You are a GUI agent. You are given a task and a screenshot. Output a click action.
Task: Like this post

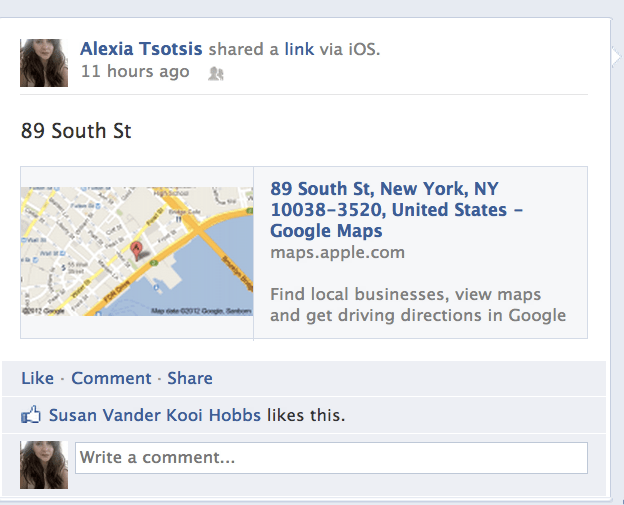[37, 378]
